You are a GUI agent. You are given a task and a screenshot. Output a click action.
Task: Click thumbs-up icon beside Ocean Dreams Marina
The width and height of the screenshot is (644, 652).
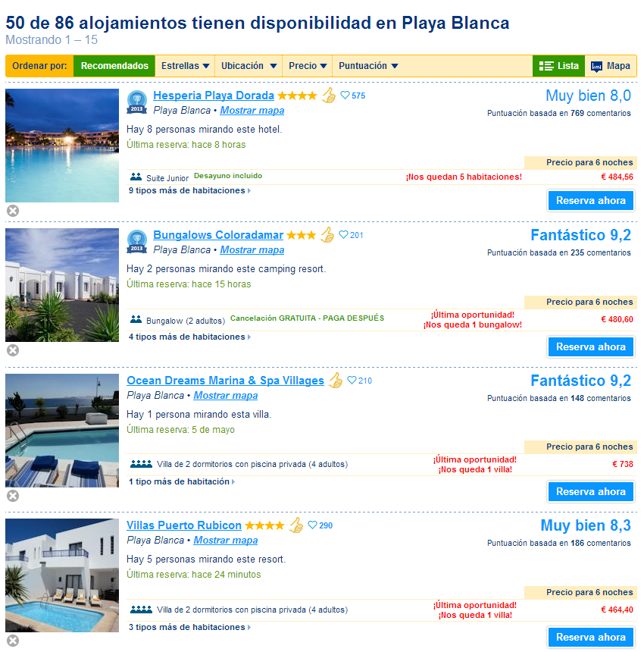[335, 381]
